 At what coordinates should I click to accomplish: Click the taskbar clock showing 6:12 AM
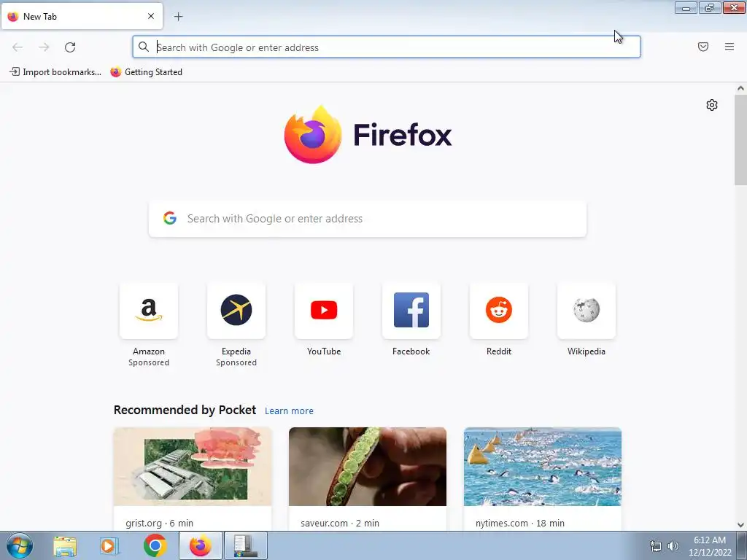pyautogui.click(x=710, y=546)
